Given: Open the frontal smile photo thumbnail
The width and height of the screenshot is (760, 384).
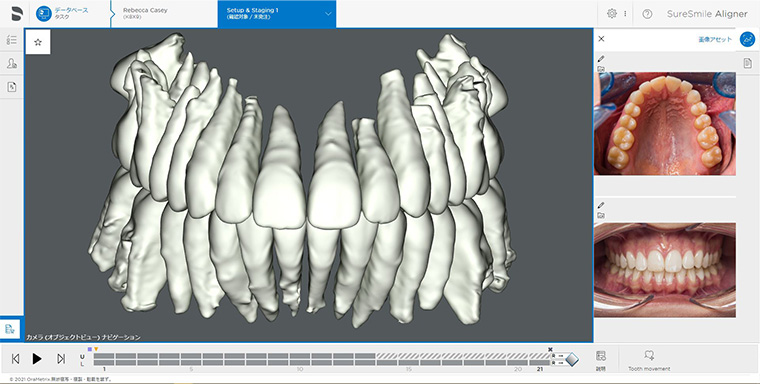Looking at the screenshot, I should click(665, 270).
